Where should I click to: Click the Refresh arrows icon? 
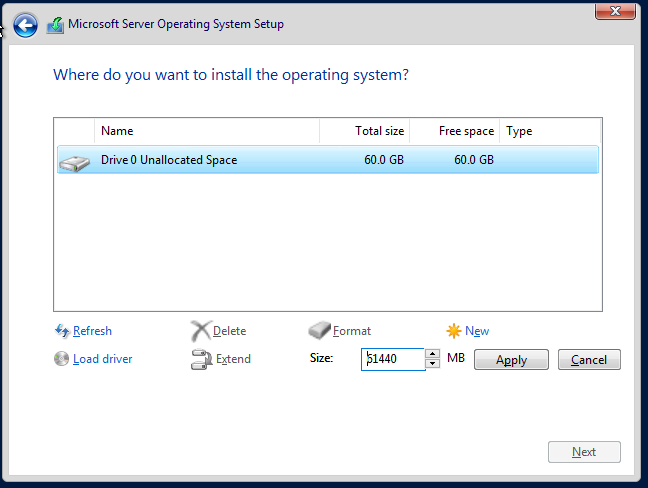click(x=62, y=331)
